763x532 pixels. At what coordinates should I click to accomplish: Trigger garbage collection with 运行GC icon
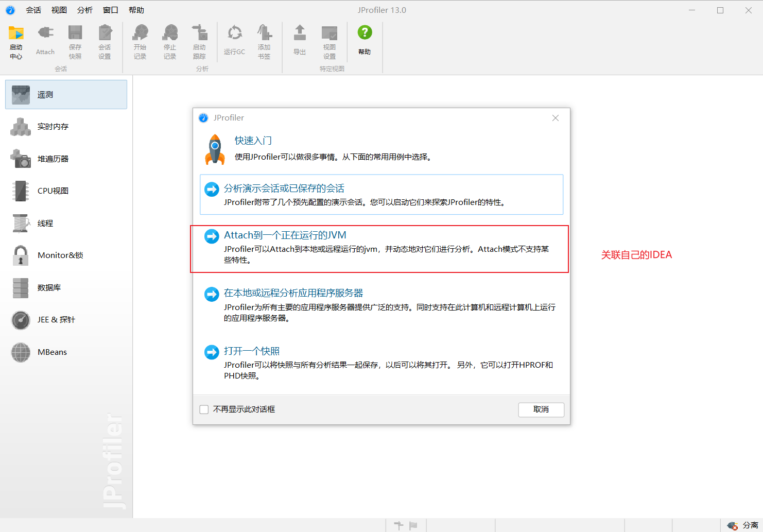(235, 33)
